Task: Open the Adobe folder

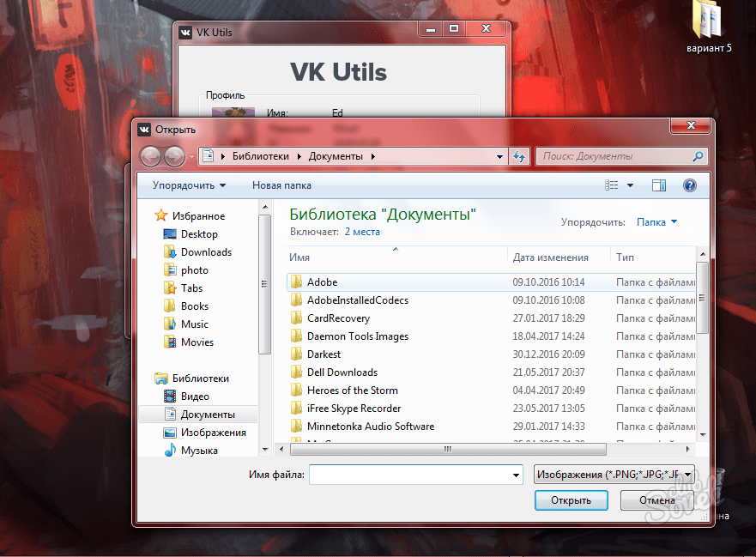Action: point(322,282)
